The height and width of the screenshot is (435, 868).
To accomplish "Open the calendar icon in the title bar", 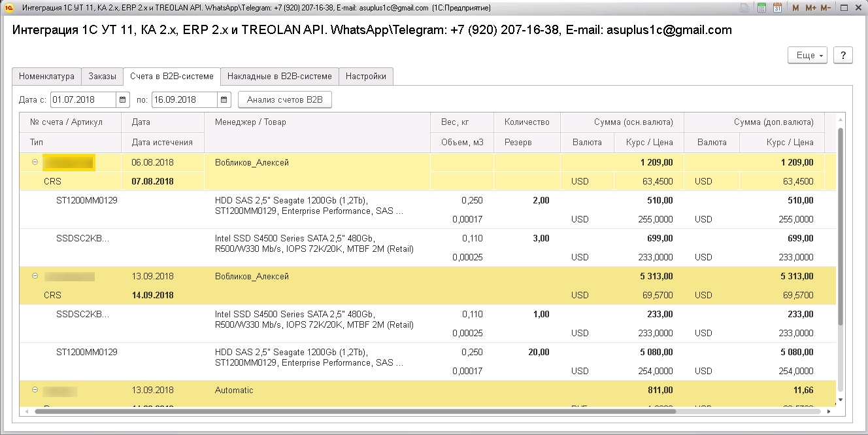I will coord(777,7).
